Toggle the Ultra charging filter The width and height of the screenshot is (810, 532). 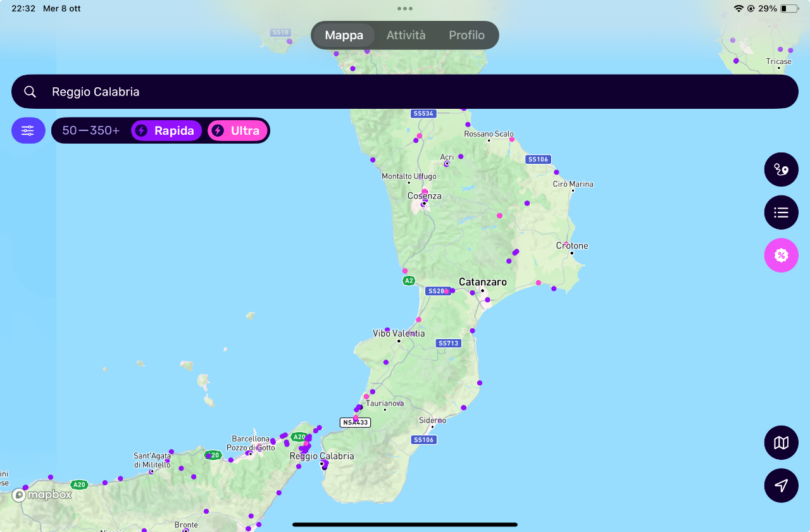point(237,131)
